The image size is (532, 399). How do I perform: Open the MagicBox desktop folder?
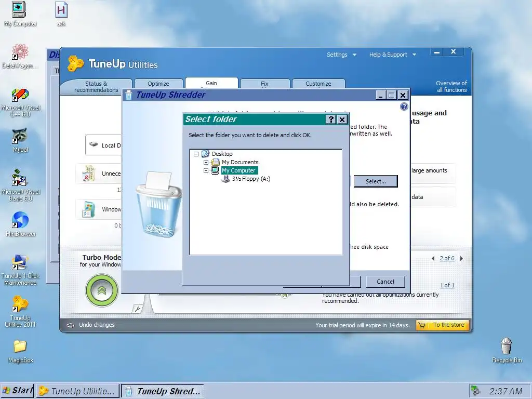click(x=20, y=351)
